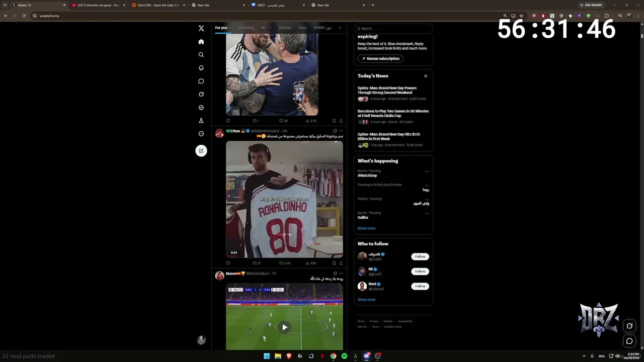Switch to the POWR list tab
Viewport: 644px width, 362px height.
coord(323,28)
